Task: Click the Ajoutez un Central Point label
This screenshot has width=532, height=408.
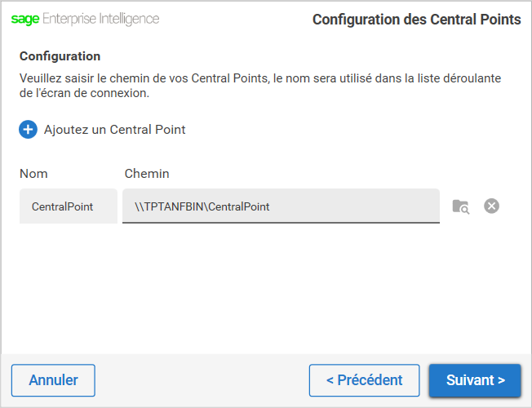Action: [115, 129]
